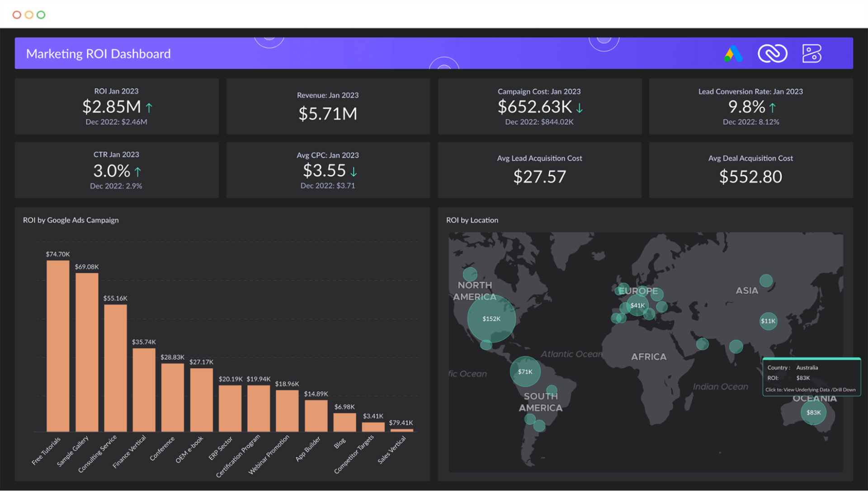Image resolution: width=868 pixels, height=491 pixels.
Task: Open the Revenue: Jan 2023 KPI card
Action: pyautogui.click(x=328, y=107)
